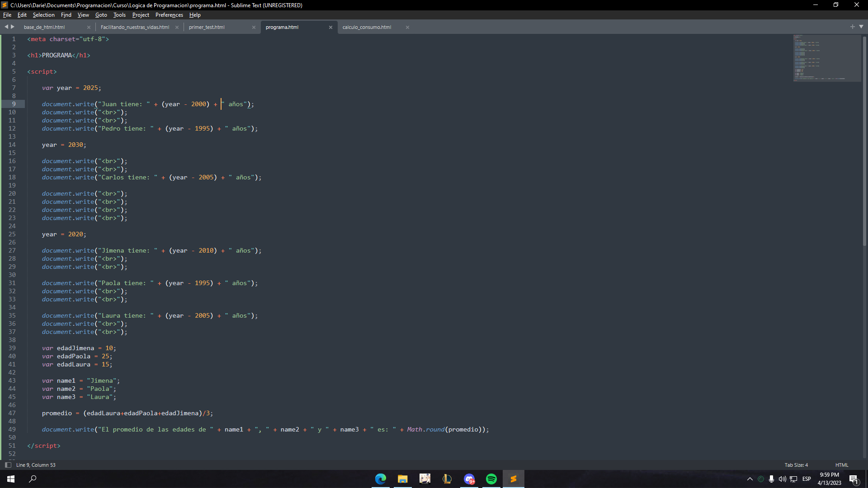
Task: Click line number 14 in gutter
Action: [12, 145]
